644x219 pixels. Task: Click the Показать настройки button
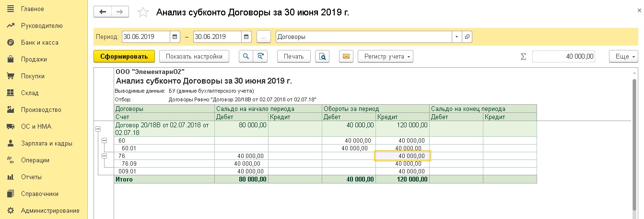[x=194, y=56]
